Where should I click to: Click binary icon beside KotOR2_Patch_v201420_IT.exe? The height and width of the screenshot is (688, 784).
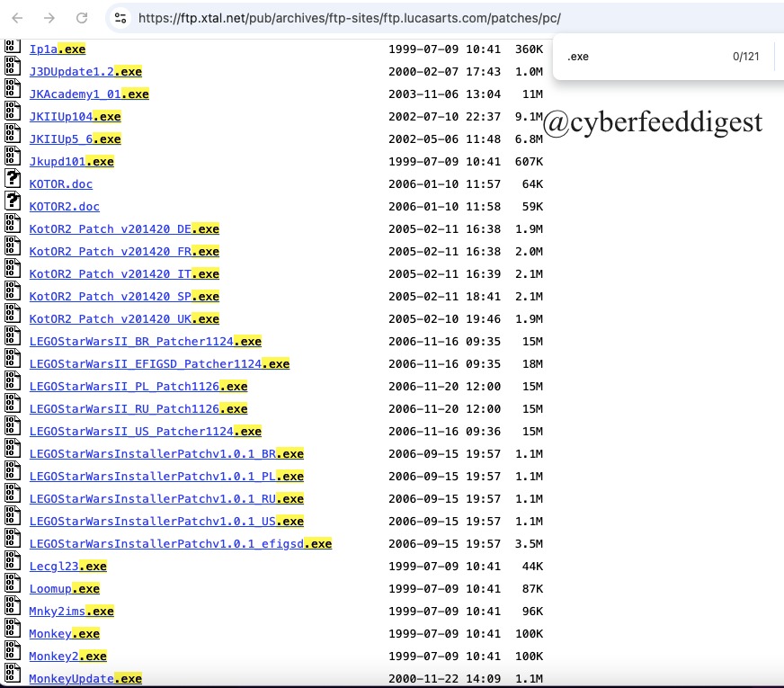coord(13,268)
